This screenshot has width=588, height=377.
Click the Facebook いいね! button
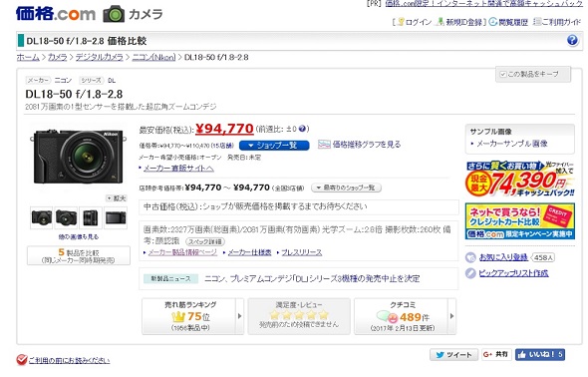point(540,354)
